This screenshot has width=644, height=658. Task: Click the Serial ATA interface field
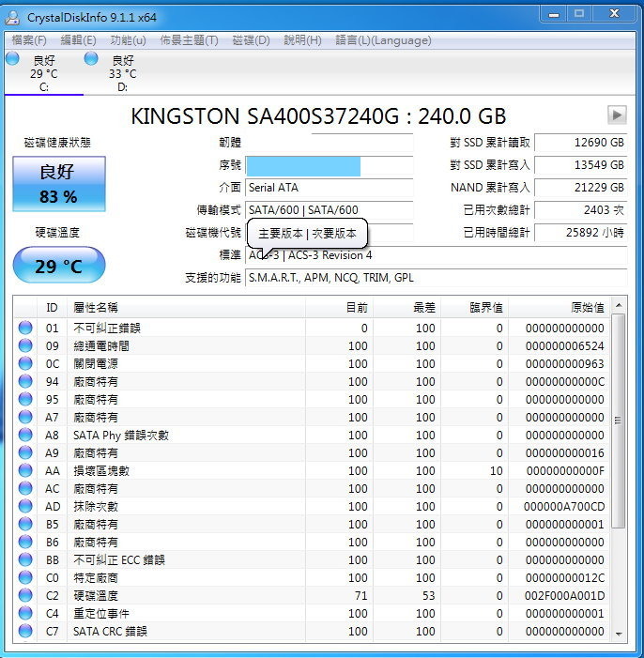pos(330,188)
